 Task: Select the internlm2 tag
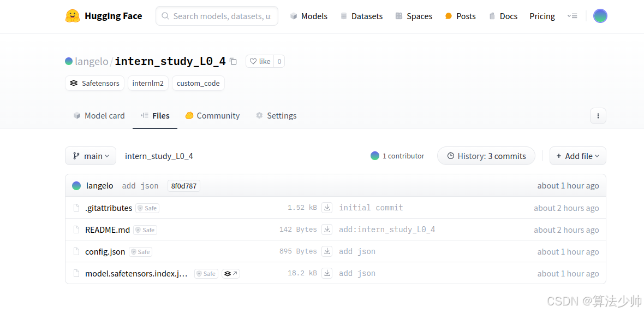pyautogui.click(x=148, y=83)
